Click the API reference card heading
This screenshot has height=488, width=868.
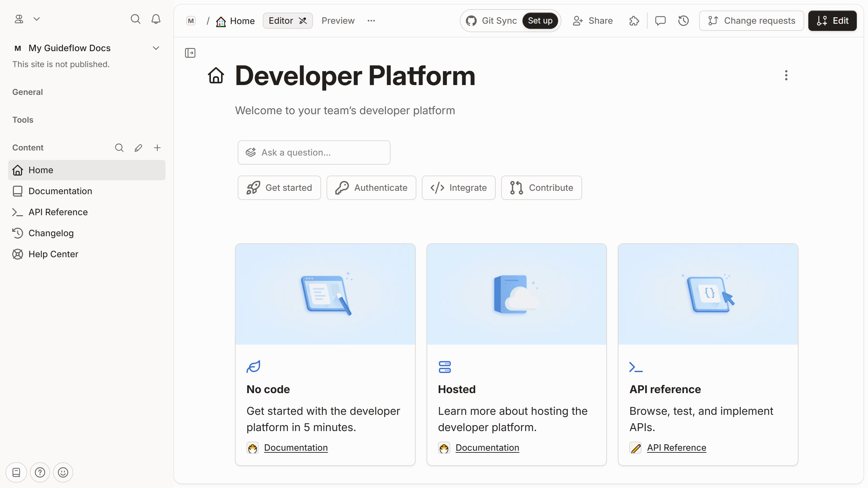click(665, 389)
